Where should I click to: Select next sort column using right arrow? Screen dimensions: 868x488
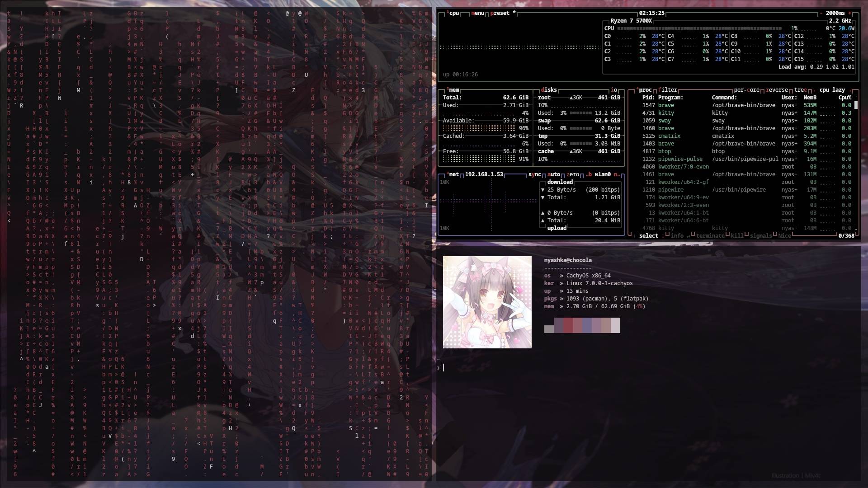coord(849,90)
